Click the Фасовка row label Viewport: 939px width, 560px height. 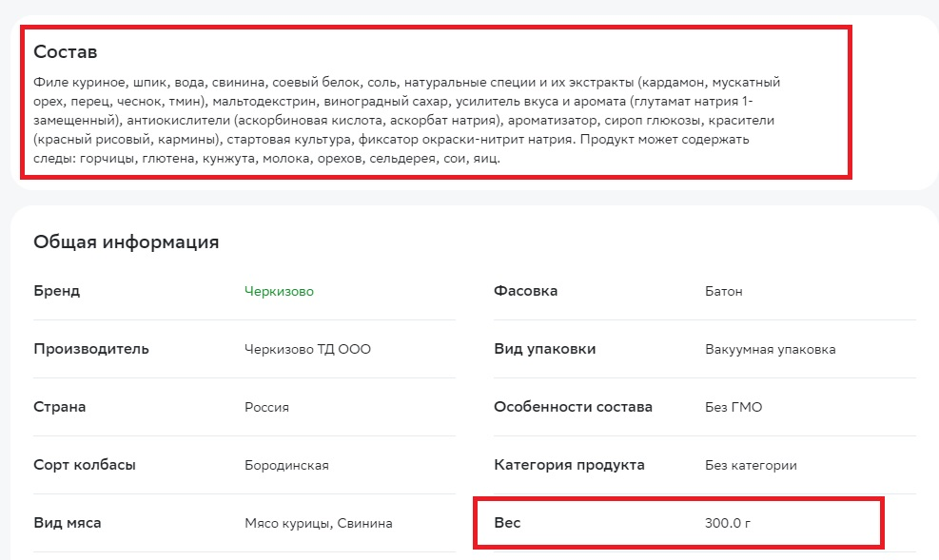pos(526,291)
